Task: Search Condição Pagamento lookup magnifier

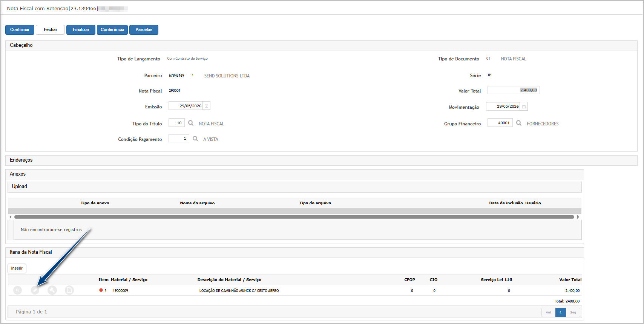Action: pos(195,139)
